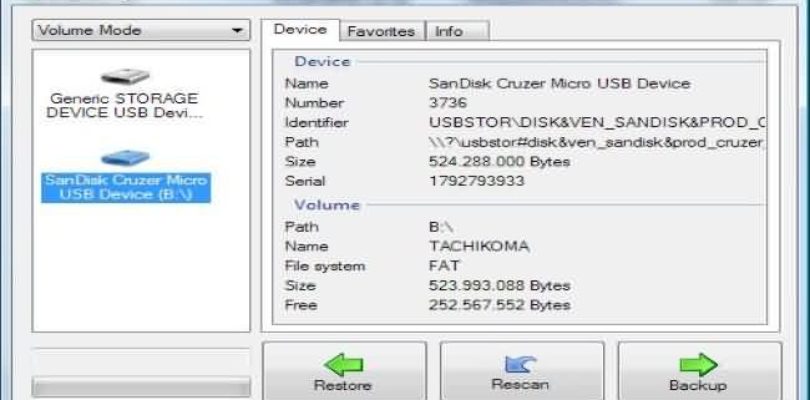Select the blue SanDisk Cruzer Micro drive icon
Screen dimensions: 810x400
coord(126,158)
